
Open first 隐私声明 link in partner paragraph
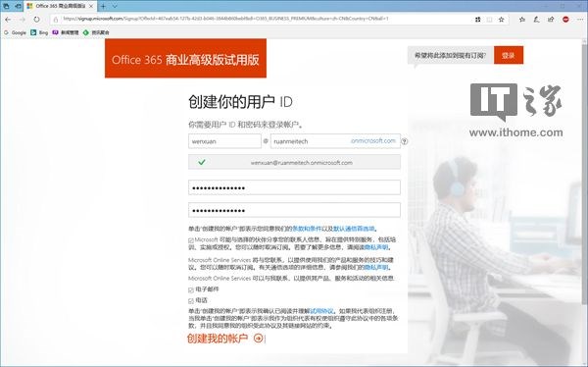tap(376, 247)
